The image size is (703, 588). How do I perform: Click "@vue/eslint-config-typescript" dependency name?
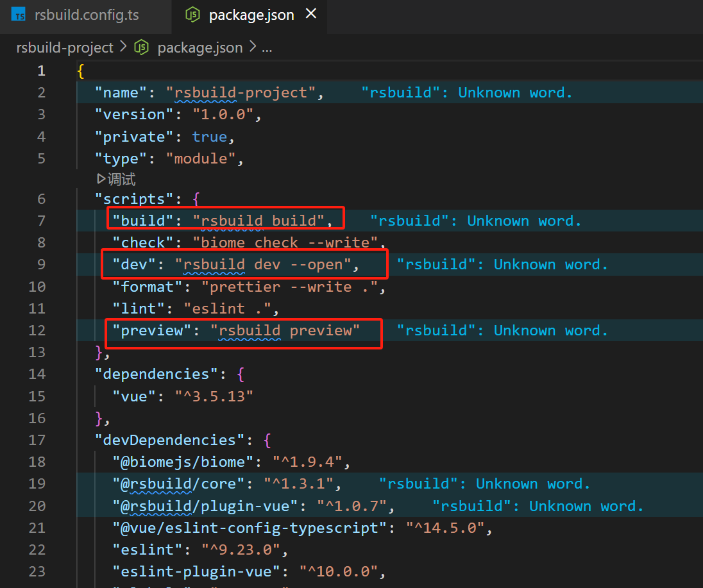coord(250,528)
